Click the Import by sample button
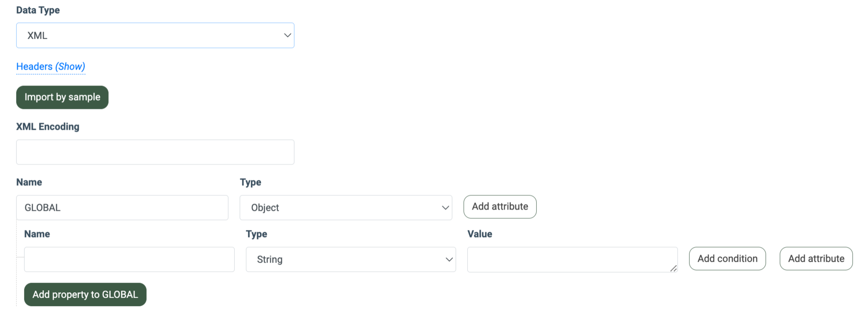This screenshot has height=317, width=868. [62, 97]
